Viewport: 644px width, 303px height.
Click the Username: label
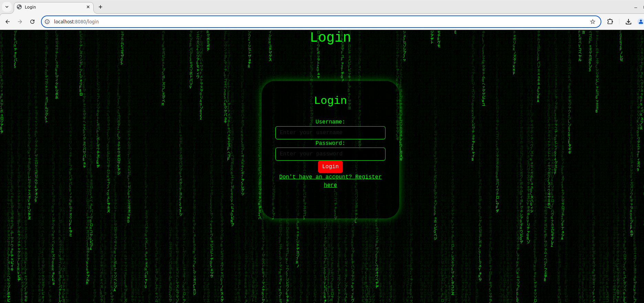coord(330,122)
